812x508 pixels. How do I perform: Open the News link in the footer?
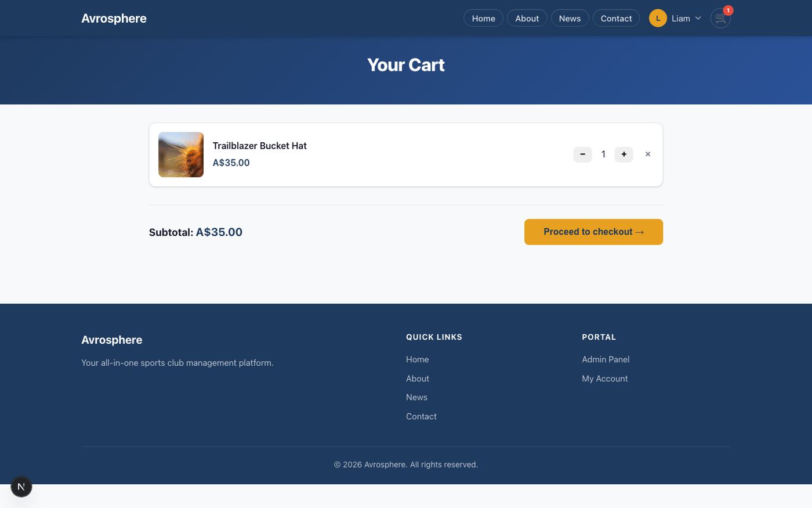pyautogui.click(x=416, y=397)
